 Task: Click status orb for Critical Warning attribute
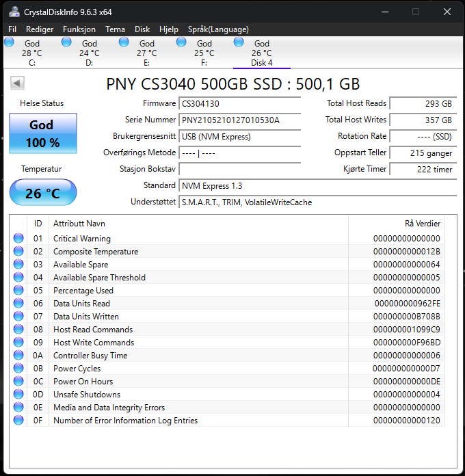(x=18, y=239)
